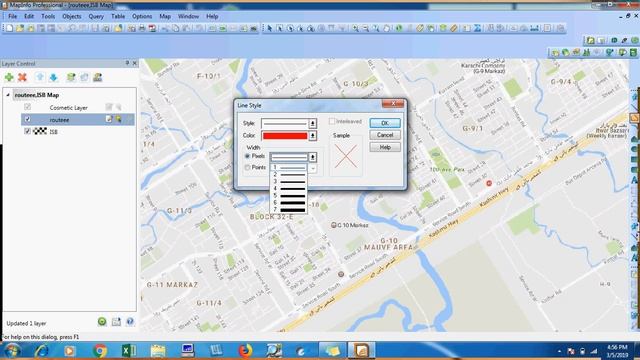This screenshot has width=640, height=360.
Task: Open Chrome from the taskbar
Action: [99, 350]
